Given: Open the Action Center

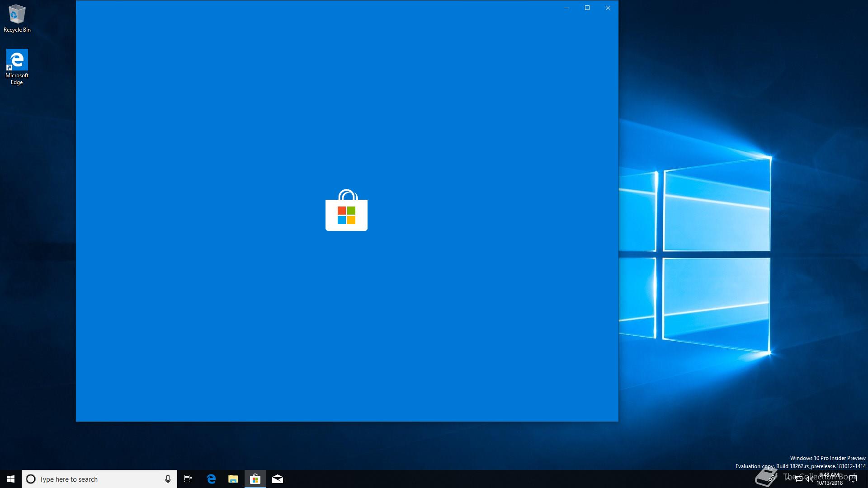Looking at the screenshot, I should click(854, 479).
